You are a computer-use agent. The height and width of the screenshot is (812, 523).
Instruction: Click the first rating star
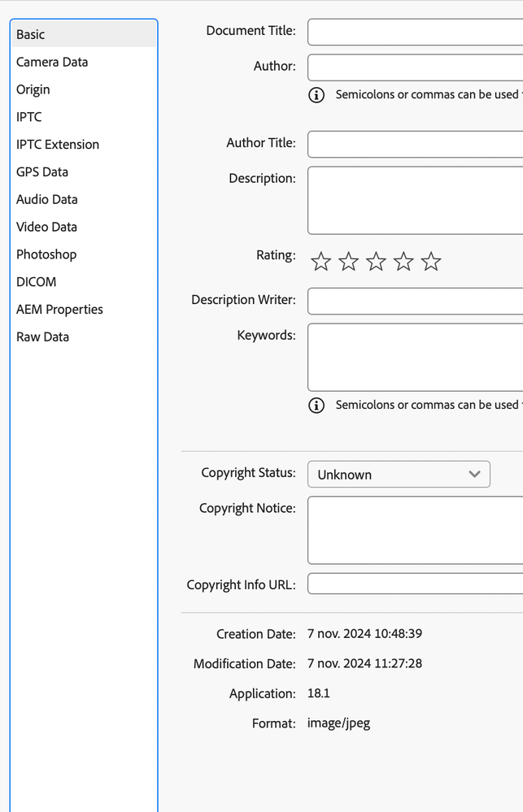(321, 262)
